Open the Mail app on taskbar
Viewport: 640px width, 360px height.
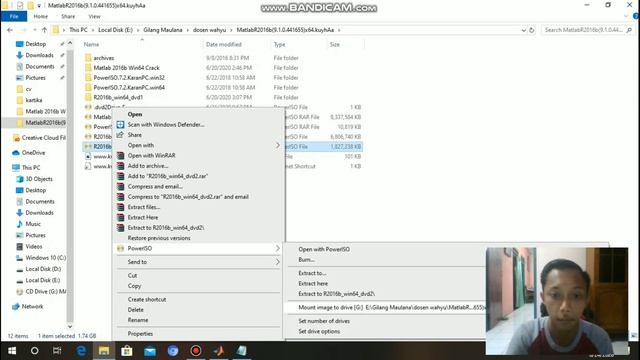[x=150, y=351]
